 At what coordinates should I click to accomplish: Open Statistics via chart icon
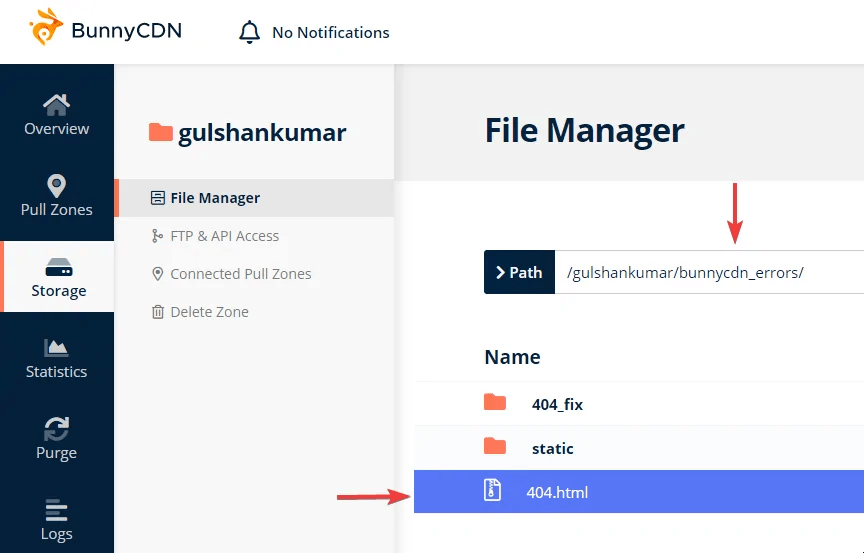point(57,348)
